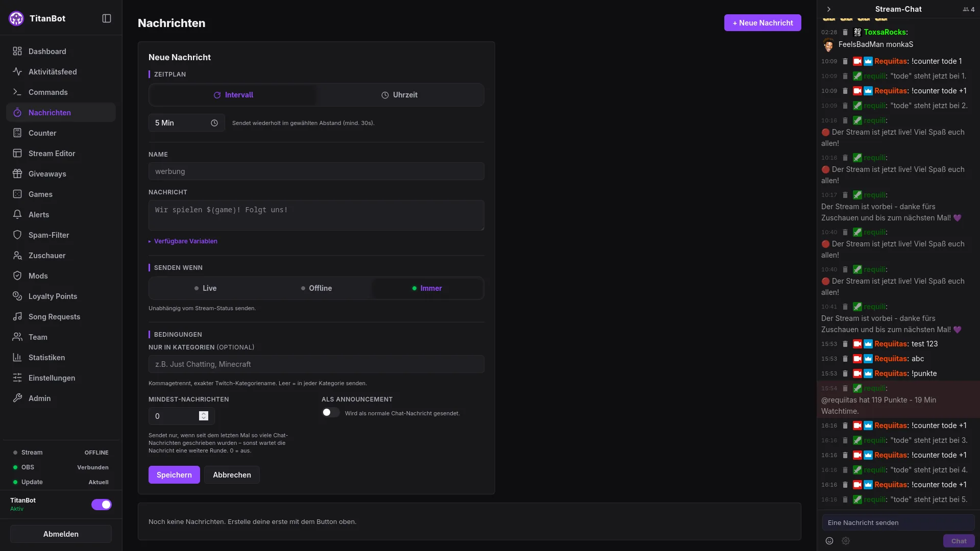Image resolution: width=980 pixels, height=551 pixels.
Task: Open the emoji picker in the chat
Action: pyautogui.click(x=829, y=541)
